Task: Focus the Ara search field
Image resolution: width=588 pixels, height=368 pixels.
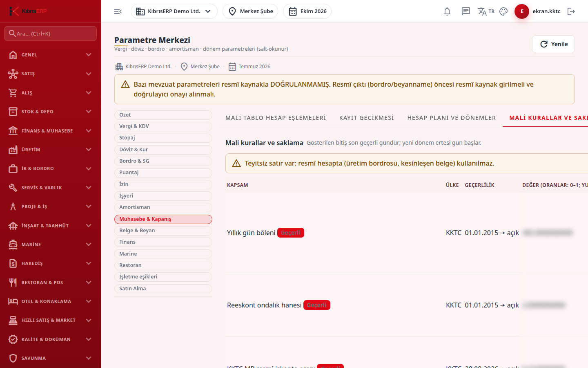Action: (x=51, y=34)
